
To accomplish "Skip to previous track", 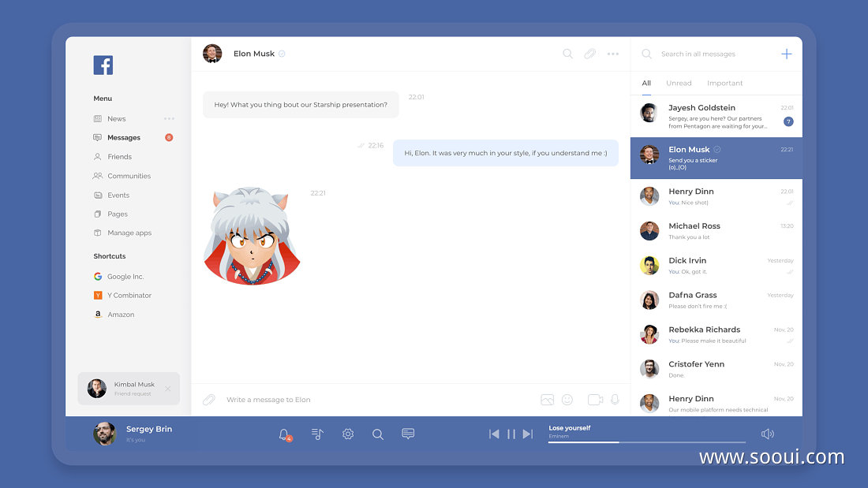I will coord(494,434).
